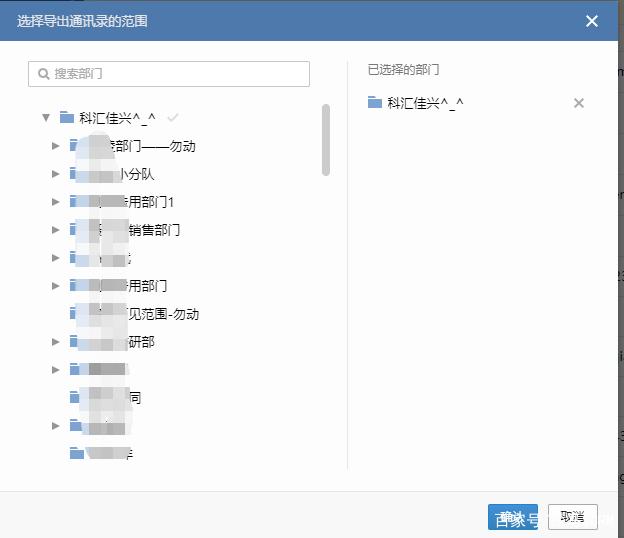Expand the 小分队 department node
This screenshot has width=624, height=538.
pos(56,174)
